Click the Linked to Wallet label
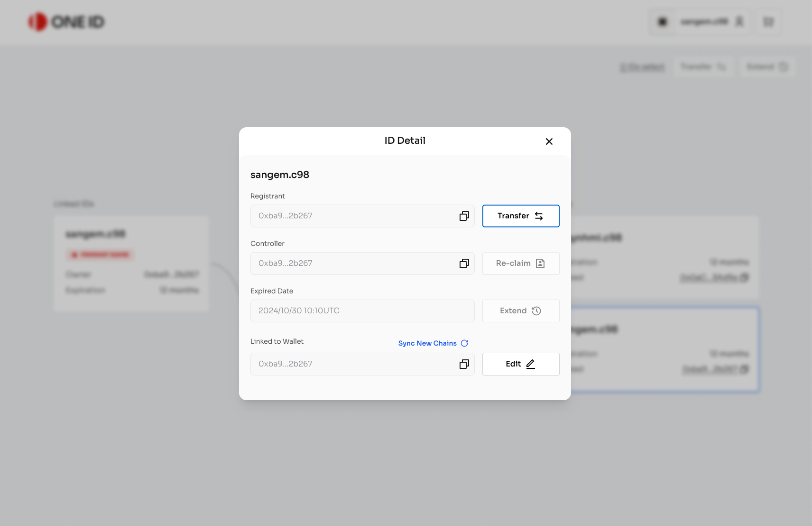 click(277, 341)
